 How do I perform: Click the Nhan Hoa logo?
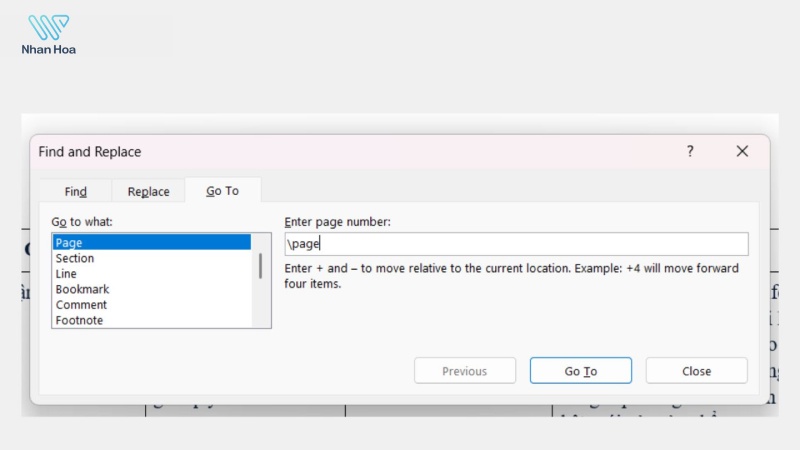48,35
